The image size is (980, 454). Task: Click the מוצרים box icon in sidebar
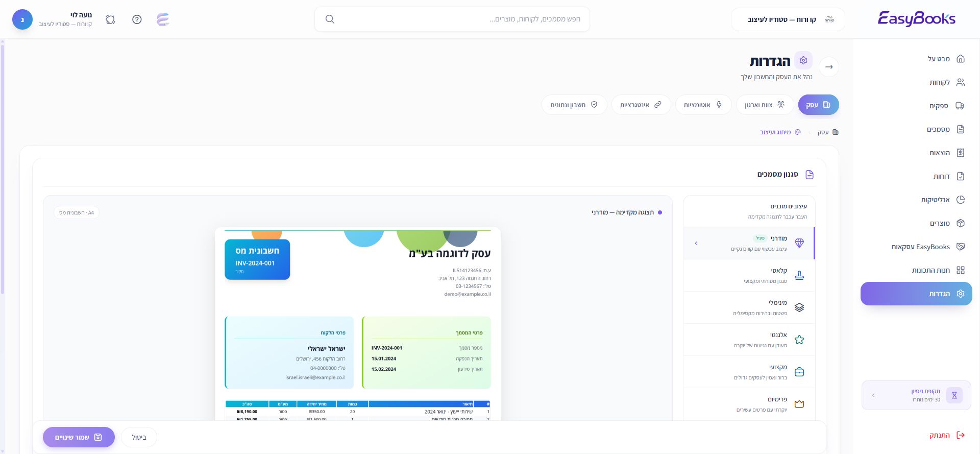[960, 223]
